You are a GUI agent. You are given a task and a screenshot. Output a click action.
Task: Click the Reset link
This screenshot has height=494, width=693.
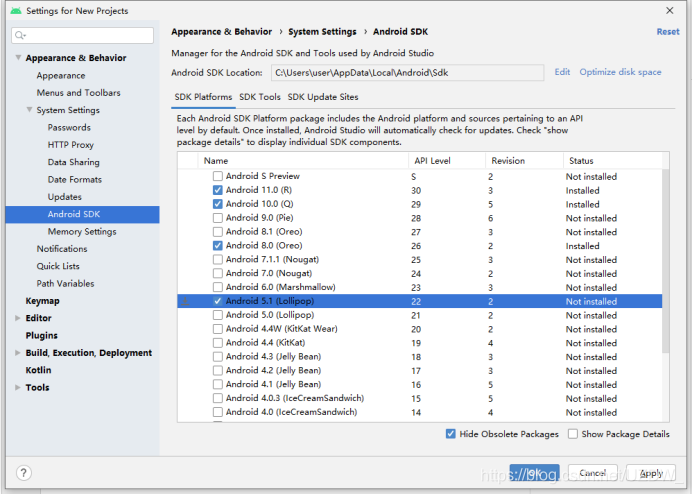pyautogui.click(x=668, y=32)
